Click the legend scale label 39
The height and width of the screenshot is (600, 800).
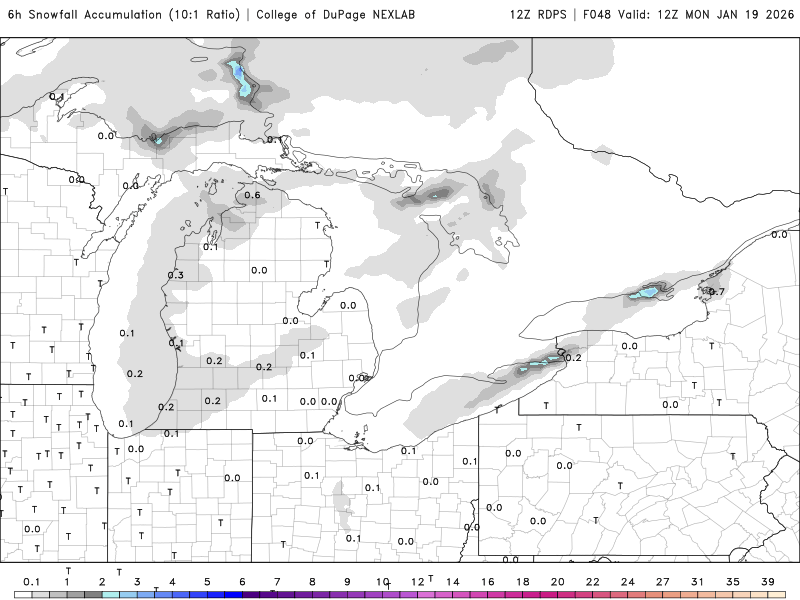click(768, 582)
